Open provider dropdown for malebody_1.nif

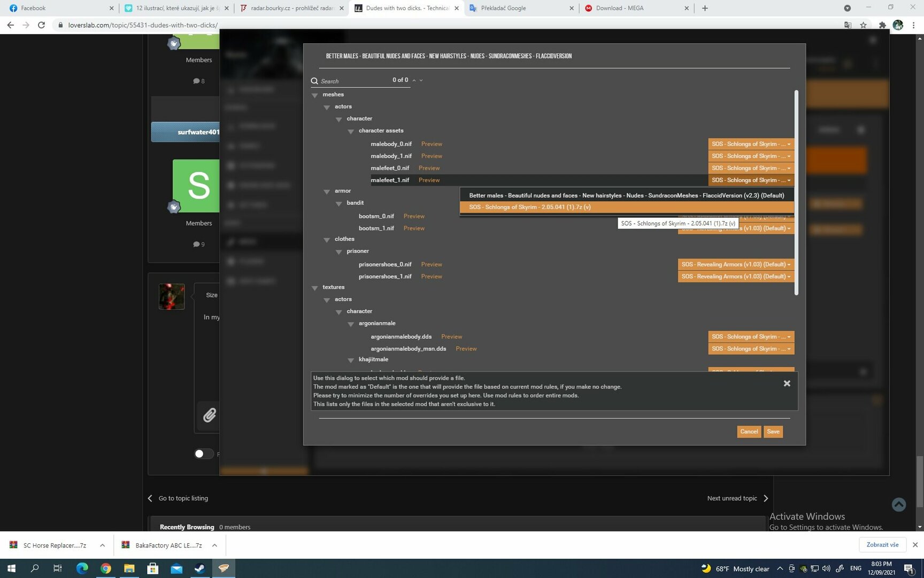tap(751, 156)
